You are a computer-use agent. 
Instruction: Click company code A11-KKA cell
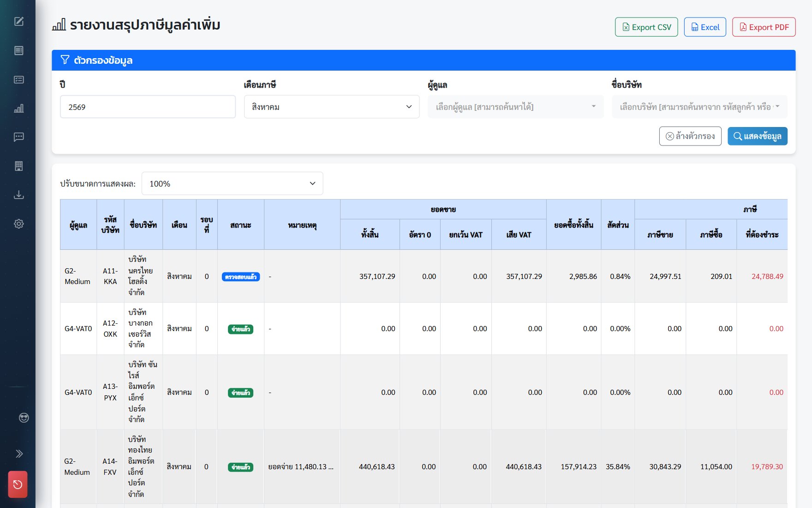[x=110, y=276]
